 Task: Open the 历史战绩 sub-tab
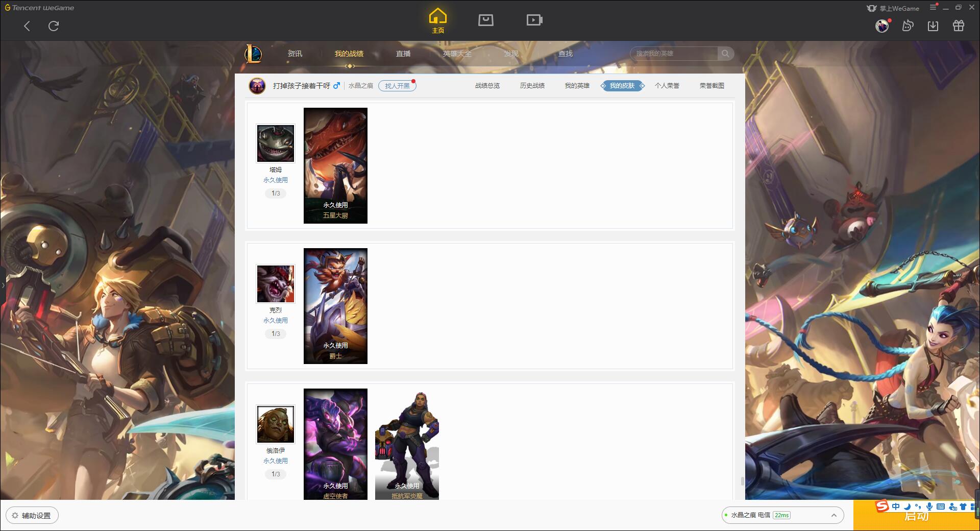pyautogui.click(x=532, y=86)
